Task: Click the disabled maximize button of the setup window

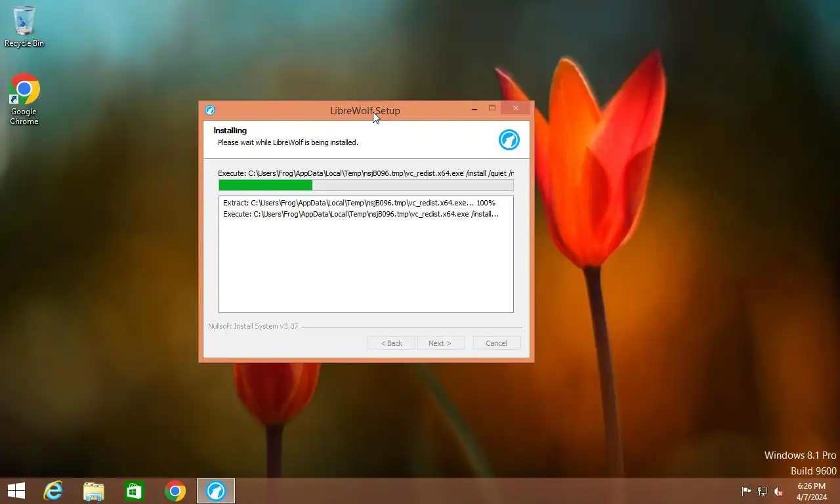Action: click(492, 108)
